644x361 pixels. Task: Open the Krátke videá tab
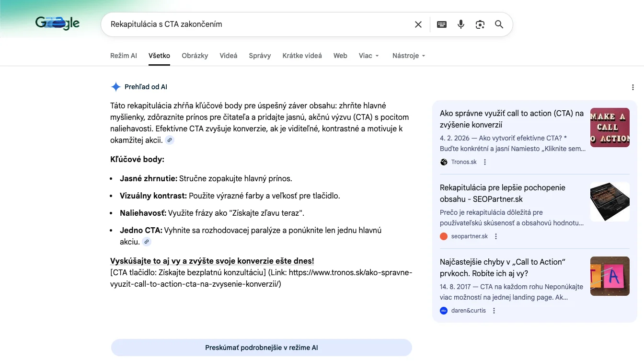point(302,56)
